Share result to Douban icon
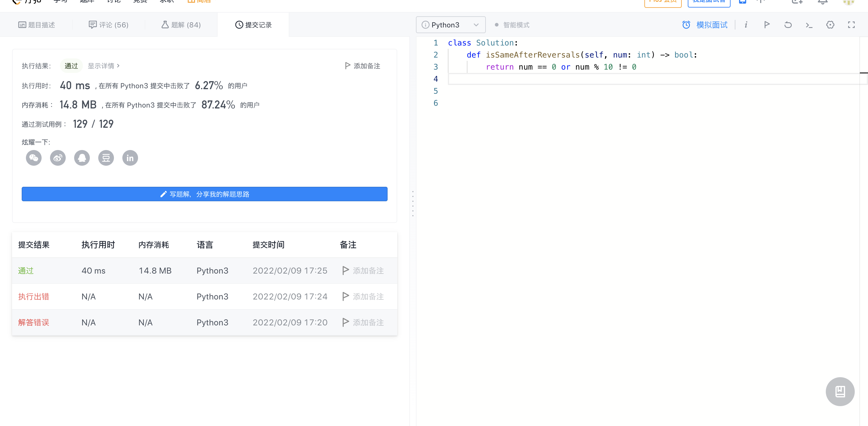Viewport: 868px width, 426px height. click(106, 158)
